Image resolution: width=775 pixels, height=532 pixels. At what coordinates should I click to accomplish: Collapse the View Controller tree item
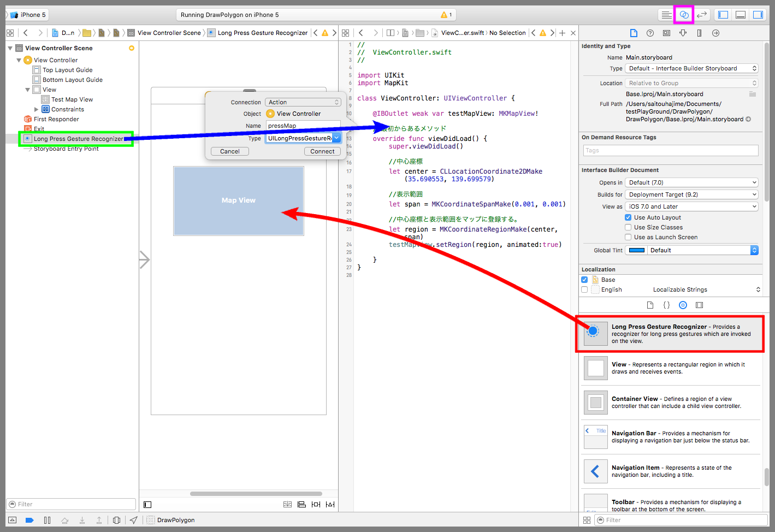pyautogui.click(x=19, y=60)
